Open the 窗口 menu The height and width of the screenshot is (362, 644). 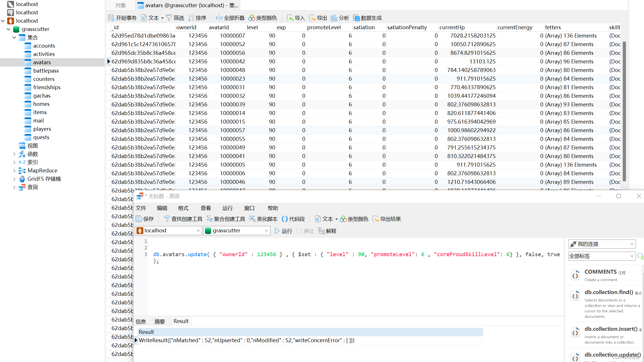(x=249, y=208)
